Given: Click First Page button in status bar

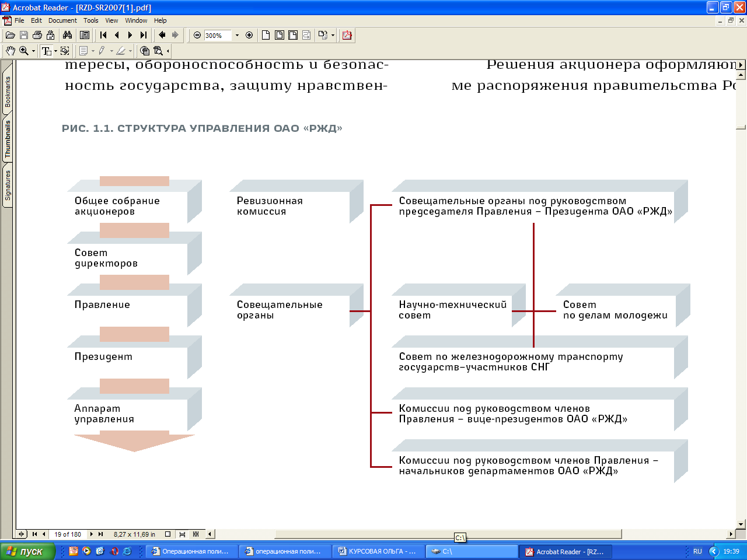Looking at the screenshot, I should (34, 534).
